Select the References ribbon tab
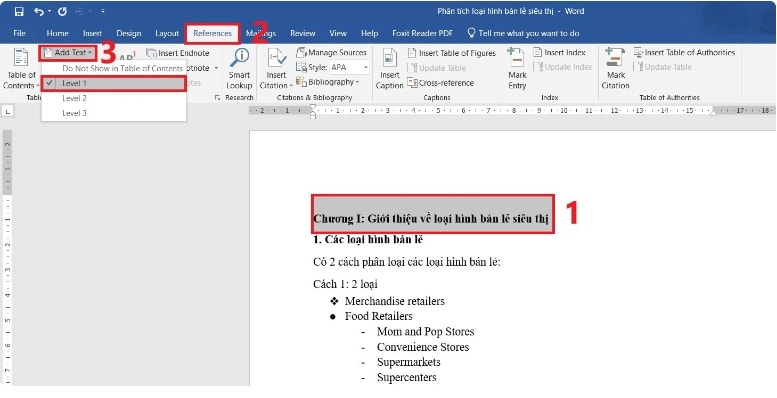This screenshot has width=777, height=398. 213,33
